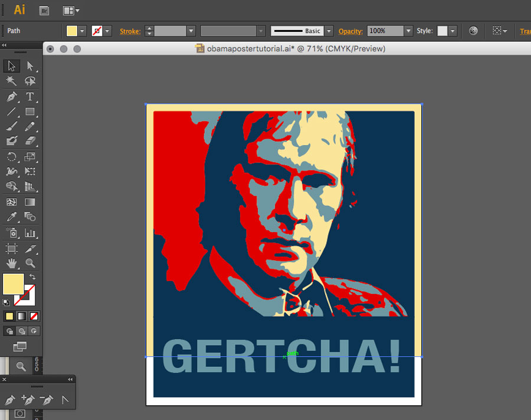Image resolution: width=531 pixels, height=420 pixels.
Task: Click the Stroke panel link
Action: pos(130,31)
